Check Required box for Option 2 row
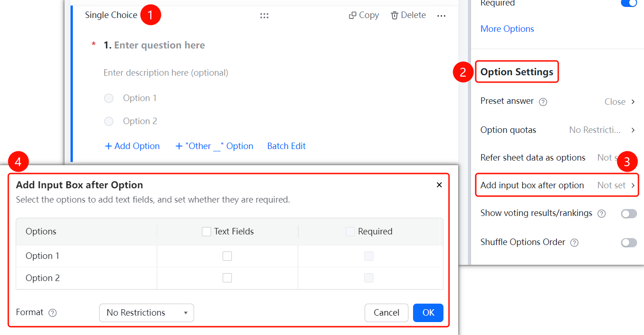The height and width of the screenshot is (335, 644). pyautogui.click(x=369, y=278)
